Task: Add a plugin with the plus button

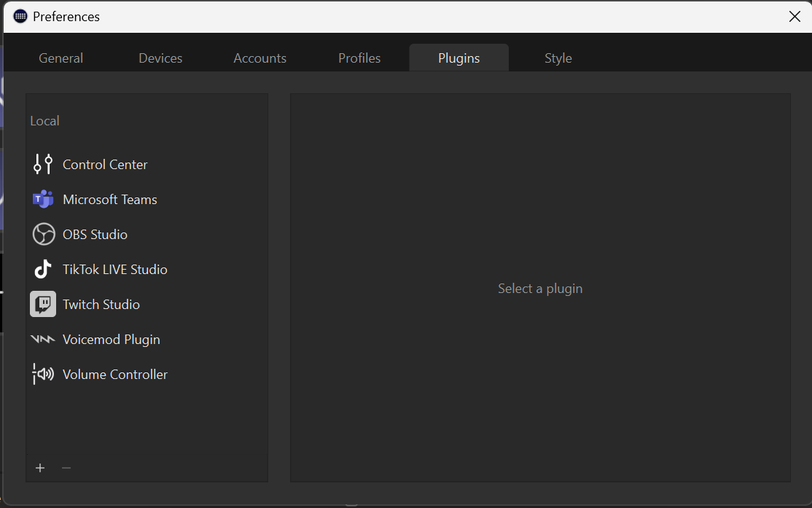Action: (x=40, y=468)
